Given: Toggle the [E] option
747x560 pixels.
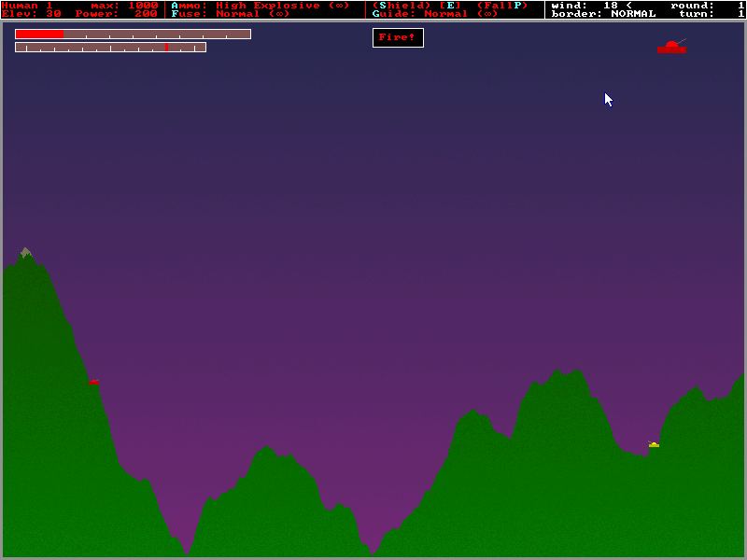Looking at the screenshot, I should coord(450,6).
